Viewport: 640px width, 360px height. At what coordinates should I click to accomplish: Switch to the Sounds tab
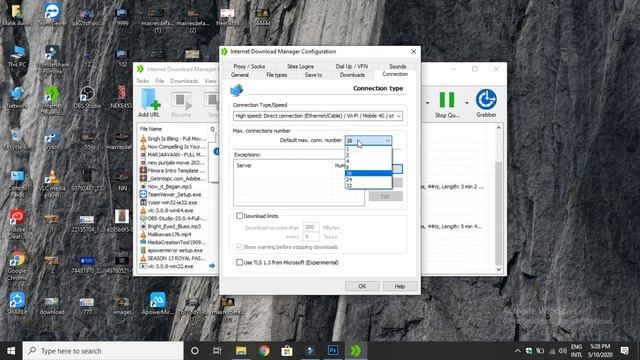tap(397, 66)
